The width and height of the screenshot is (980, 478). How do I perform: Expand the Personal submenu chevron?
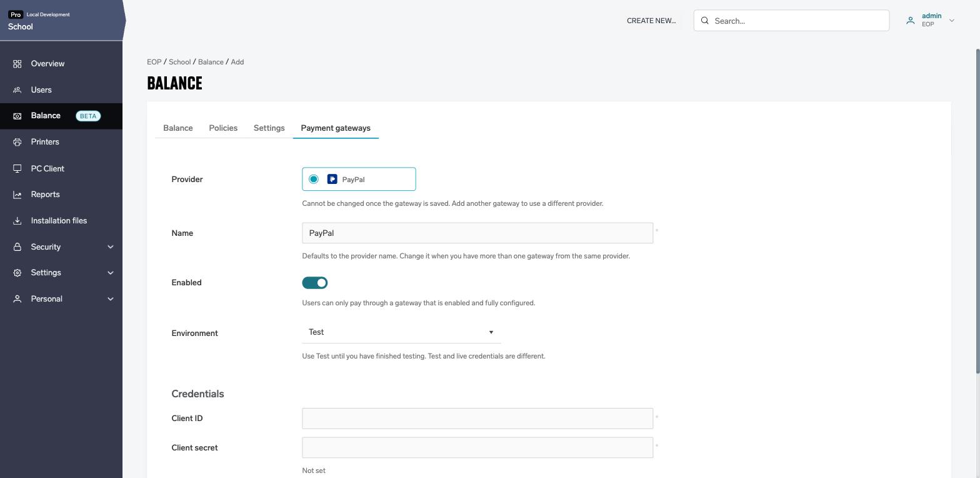(111, 299)
